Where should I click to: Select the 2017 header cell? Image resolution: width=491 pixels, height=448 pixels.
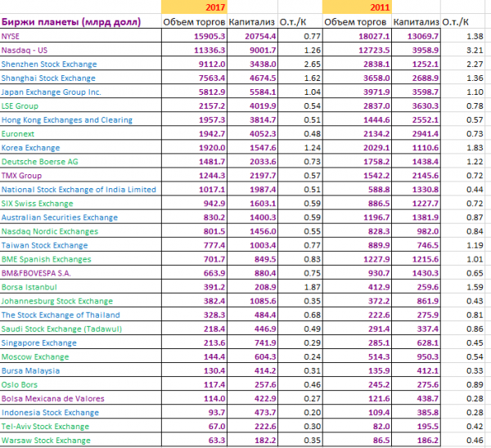tap(194, 7)
